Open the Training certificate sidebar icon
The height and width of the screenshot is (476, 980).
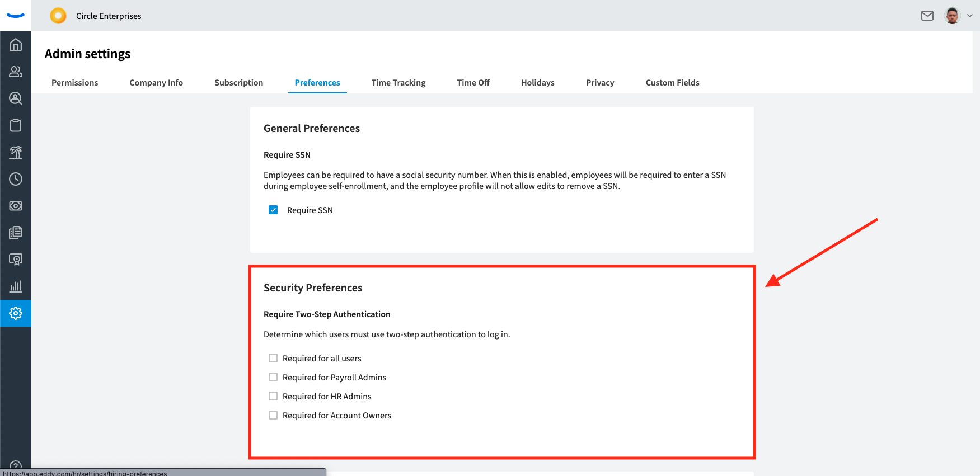(16, 260)
